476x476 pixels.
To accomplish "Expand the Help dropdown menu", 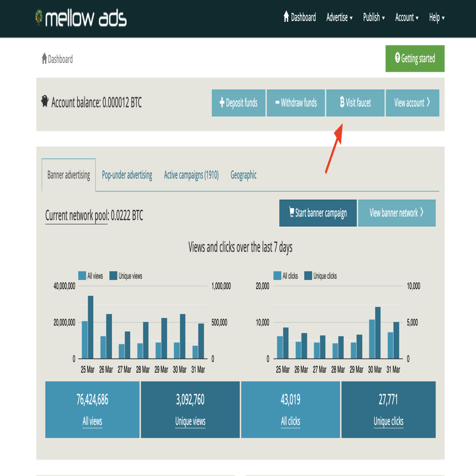I will coord(437,17).
